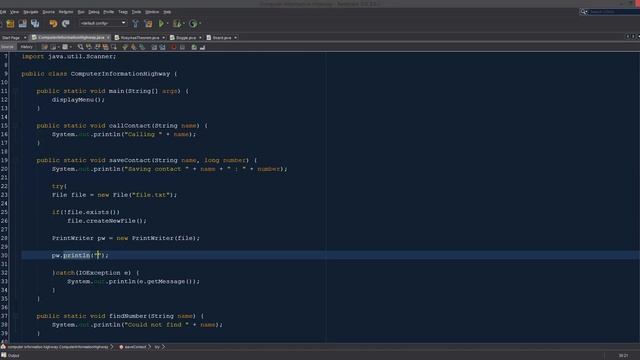Image resolution: width=640 pixels, height=360 pixels.
Task: Toggle Start Macro Recording red button
Action: (173, 47)
